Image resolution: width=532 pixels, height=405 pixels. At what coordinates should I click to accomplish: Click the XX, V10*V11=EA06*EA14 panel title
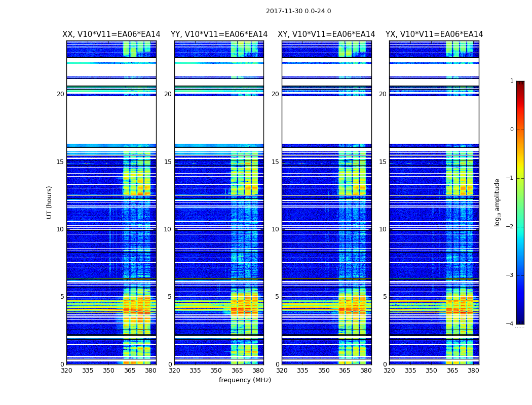point(111,34)
